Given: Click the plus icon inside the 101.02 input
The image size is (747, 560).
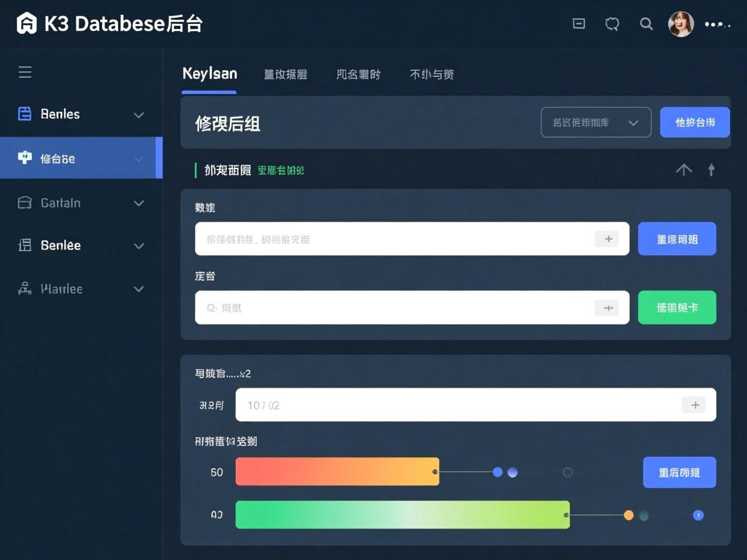Looking at the screenshot, I should click(694, 404).
